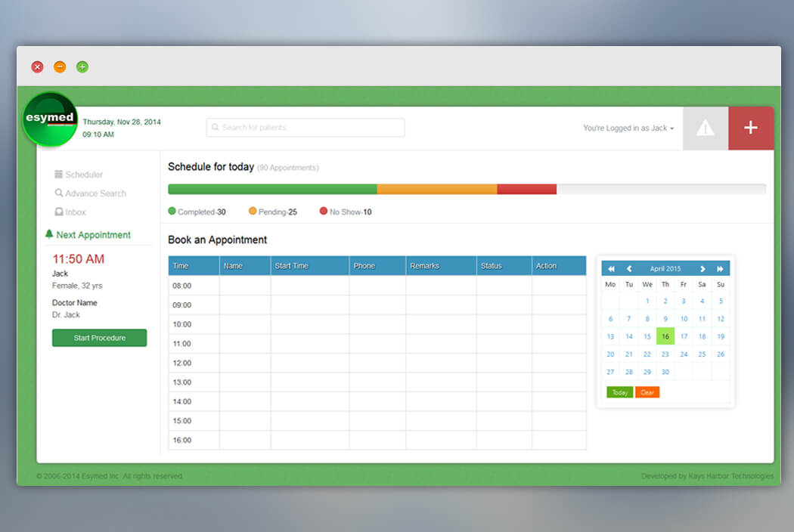Select date 30 in the calendar
Screen dimensions: 794x532
pyautogui.click(x=665, y=372)
